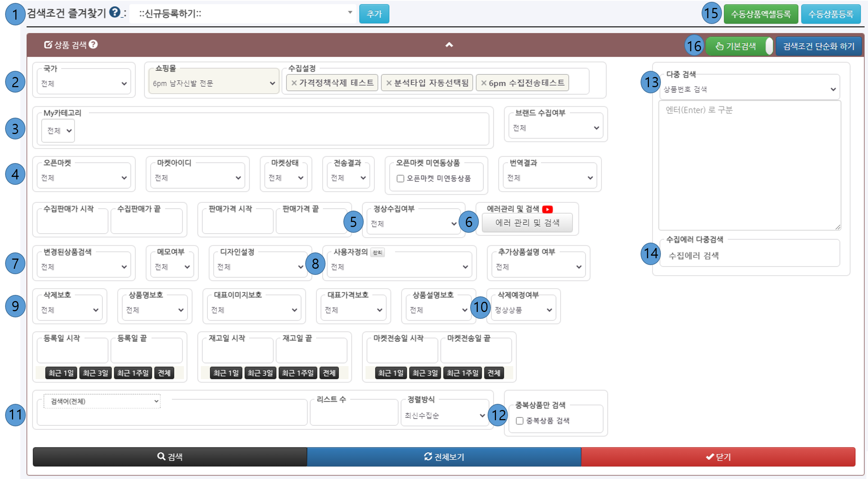
Task: Remove the 분석타입 자동선택됨 tag with X
Action: (389, 83)
